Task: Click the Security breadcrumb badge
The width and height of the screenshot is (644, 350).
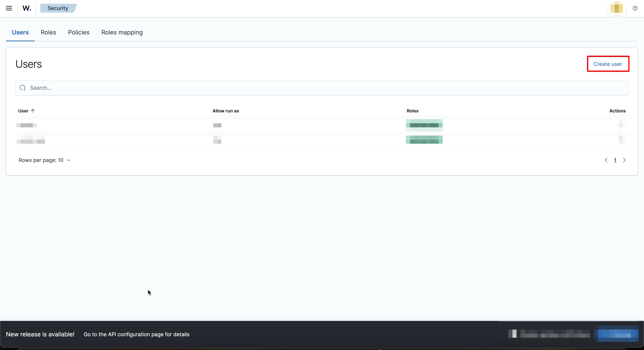Action: coord(58,8)
